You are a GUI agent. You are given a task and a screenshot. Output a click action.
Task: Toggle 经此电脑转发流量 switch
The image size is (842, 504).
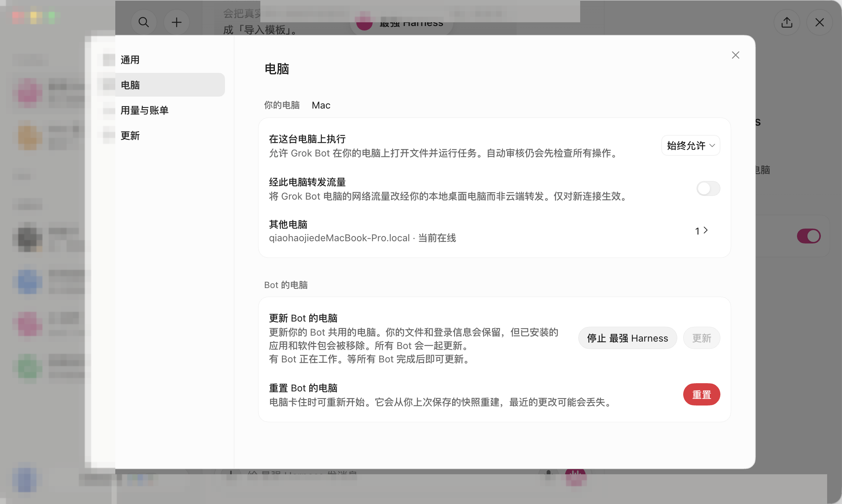[708, 188]
